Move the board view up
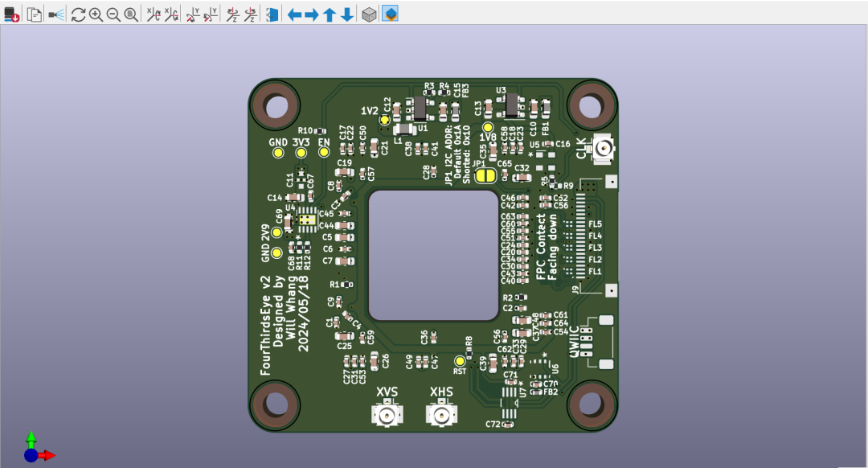Viewport: 868px width, 468px height. click(x=330, y=14)
